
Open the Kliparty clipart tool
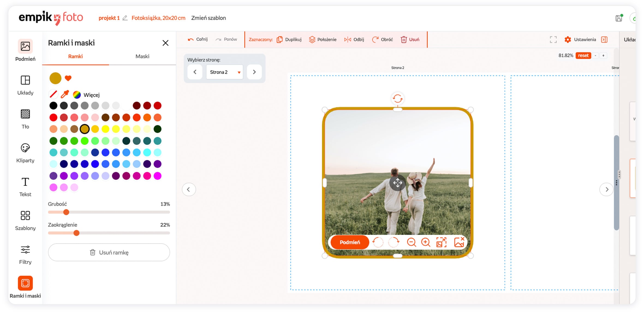coord(25,153)
